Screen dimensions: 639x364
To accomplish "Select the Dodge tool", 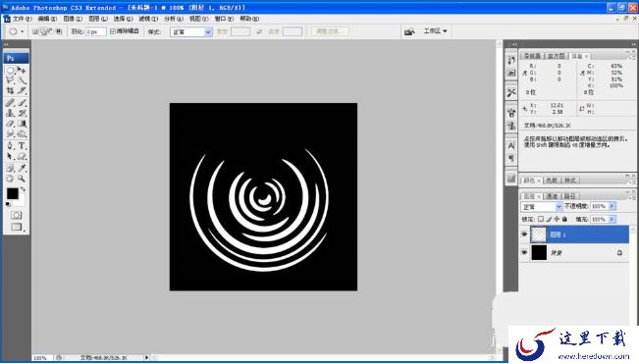I will tap(22, 133).
